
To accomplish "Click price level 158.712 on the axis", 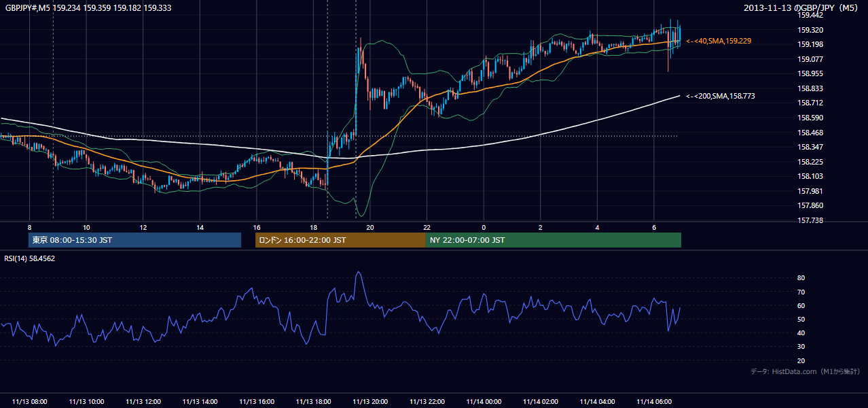I will 810,103.
